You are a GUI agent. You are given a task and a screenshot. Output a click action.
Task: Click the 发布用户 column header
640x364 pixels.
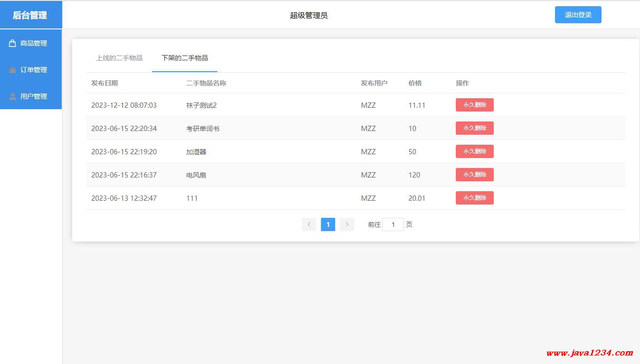coord(374,83)
